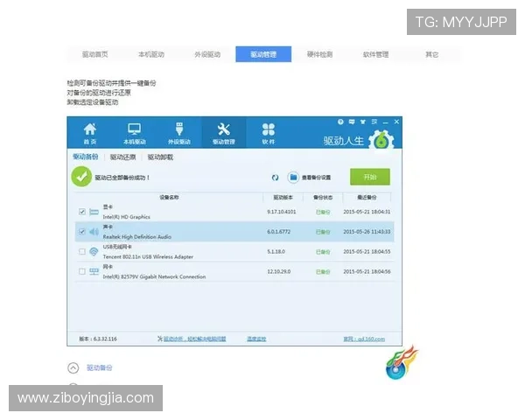Click the blue folder backup settings icon

pyautogui.click(x=293, y=177)
